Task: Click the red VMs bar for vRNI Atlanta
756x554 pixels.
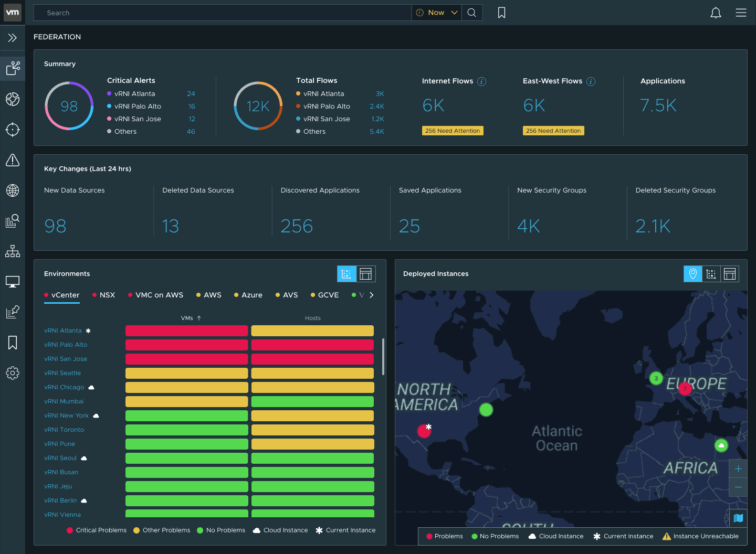Action: [x=186, y=331]
